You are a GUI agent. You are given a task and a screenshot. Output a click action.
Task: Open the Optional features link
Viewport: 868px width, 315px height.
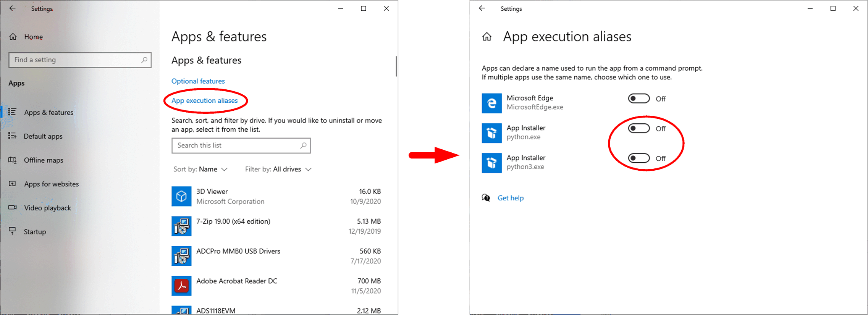pos(198,81)
